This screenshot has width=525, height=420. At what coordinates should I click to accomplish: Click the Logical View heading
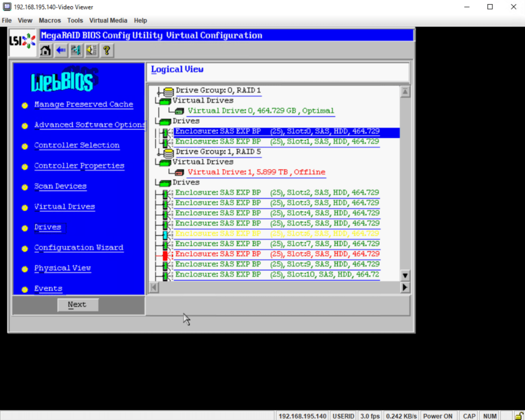[177, 69]
